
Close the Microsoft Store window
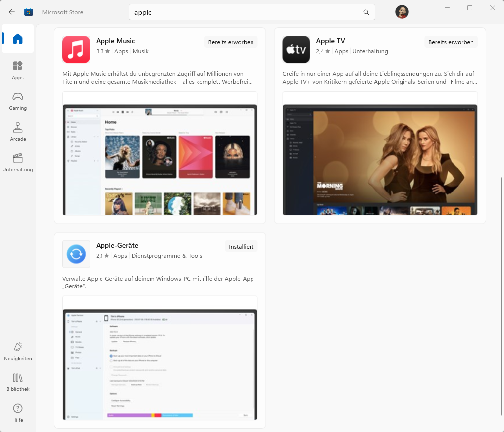(x=492, y=8)
